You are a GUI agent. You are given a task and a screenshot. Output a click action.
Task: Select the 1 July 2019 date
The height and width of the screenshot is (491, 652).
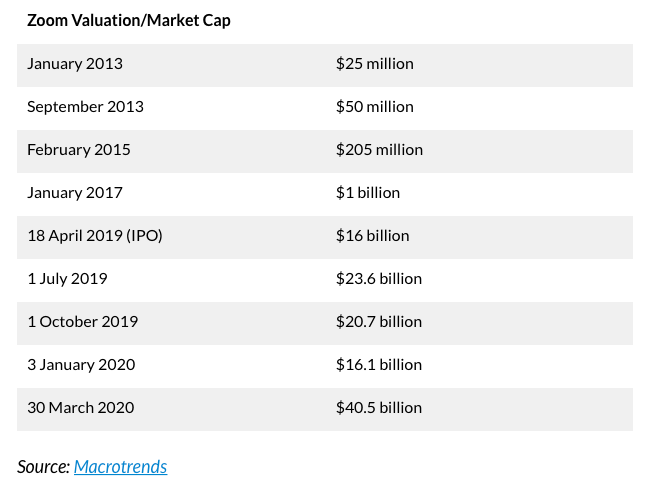tap(67, 278)
